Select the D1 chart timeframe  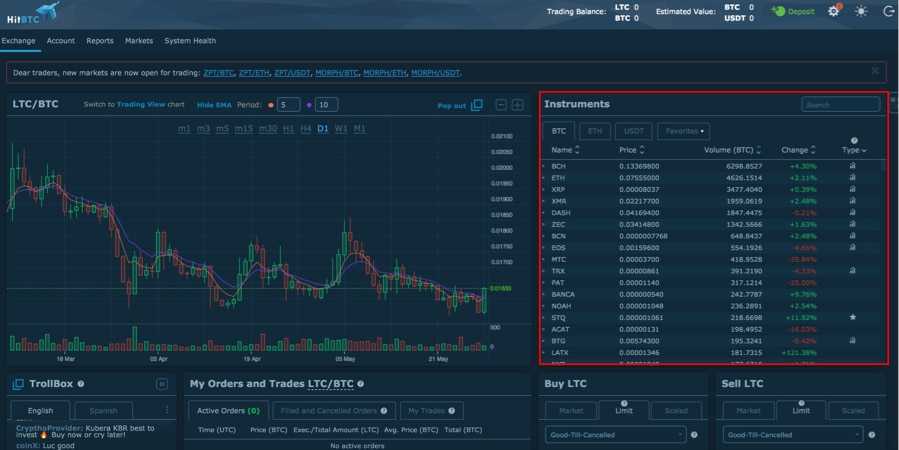(323, 128)
